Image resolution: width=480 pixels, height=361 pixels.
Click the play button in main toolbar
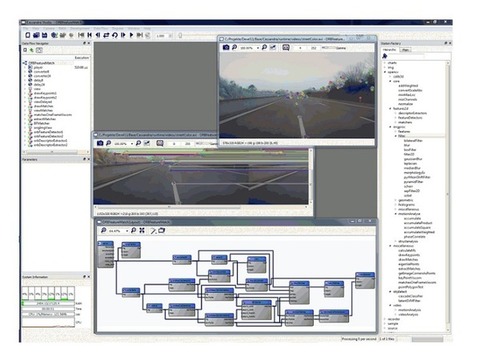click(131, 35)
